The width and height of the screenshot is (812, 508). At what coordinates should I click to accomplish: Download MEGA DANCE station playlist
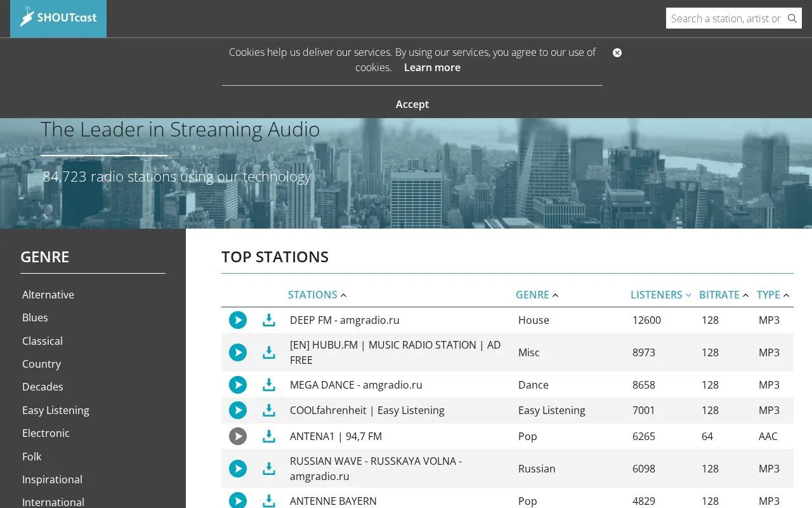pyautogui.click(x=269, y=385)
